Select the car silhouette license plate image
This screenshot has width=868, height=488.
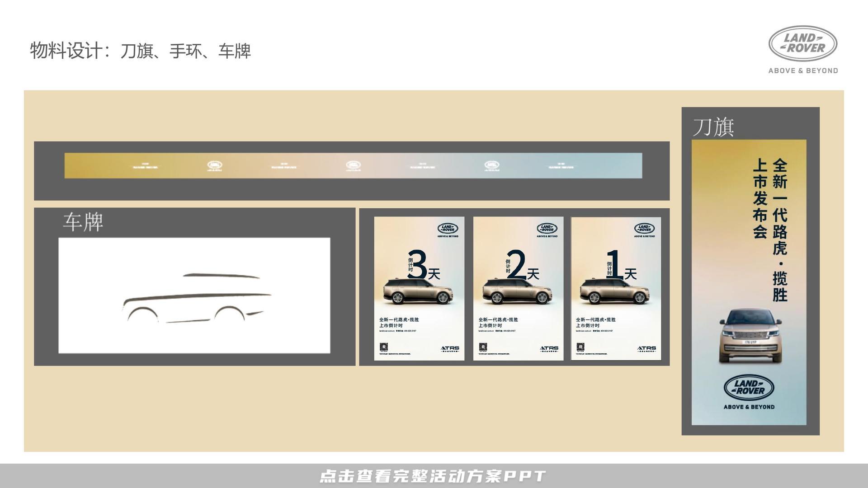pyautogui.click(x=194, y=296)
